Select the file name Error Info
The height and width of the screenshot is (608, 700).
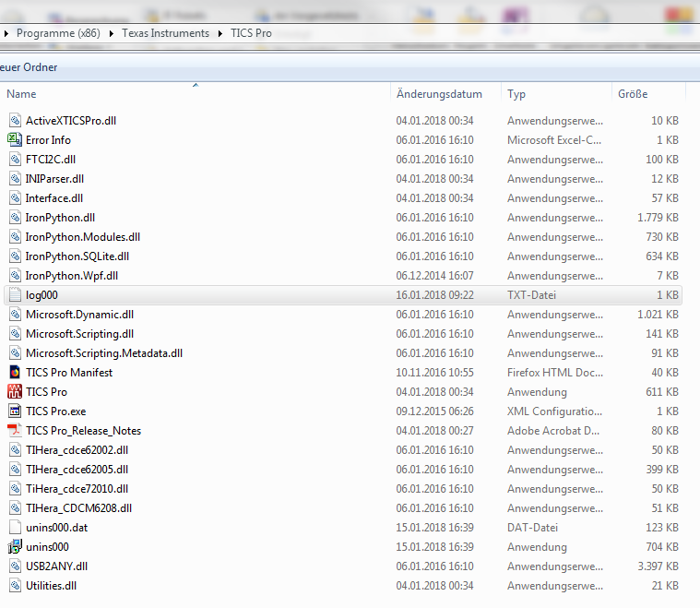(x=48, y=140)
